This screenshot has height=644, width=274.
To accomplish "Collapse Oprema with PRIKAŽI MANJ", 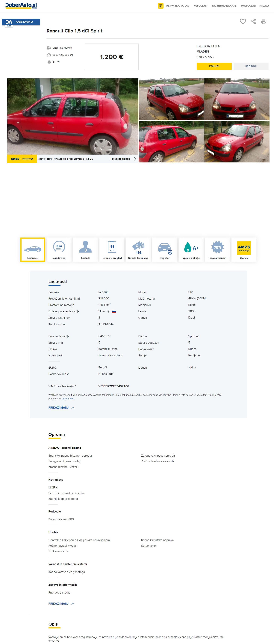I will (x=61, y=603).
